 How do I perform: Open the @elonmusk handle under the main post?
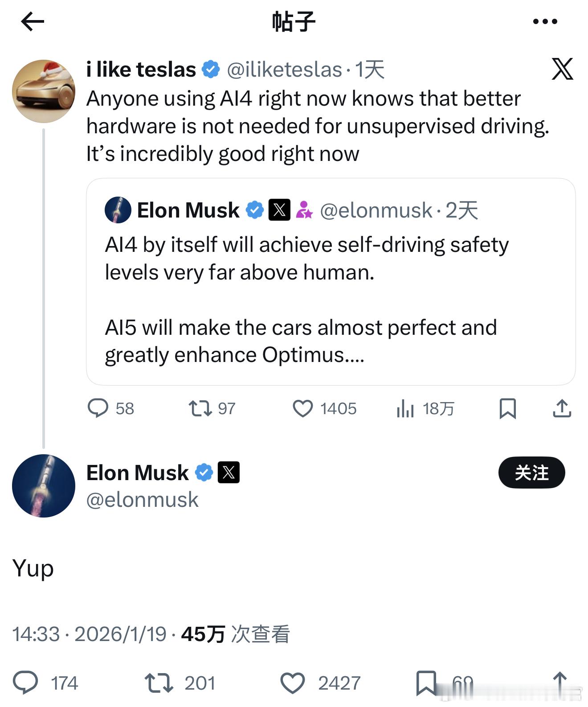142,500
